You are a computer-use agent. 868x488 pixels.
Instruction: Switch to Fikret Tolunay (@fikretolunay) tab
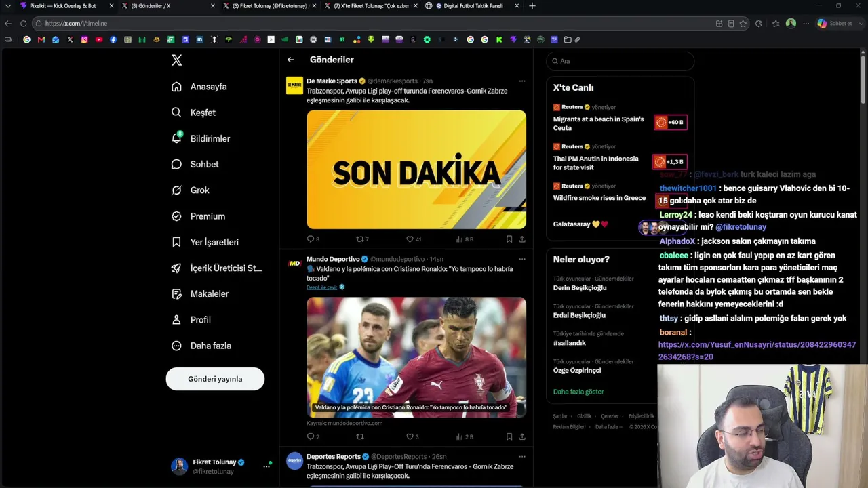[x=269, y=6]
